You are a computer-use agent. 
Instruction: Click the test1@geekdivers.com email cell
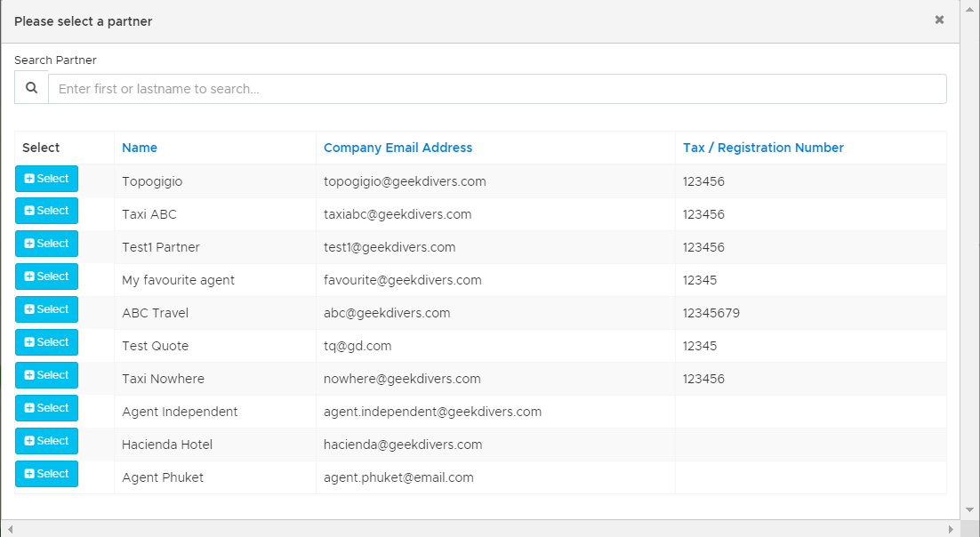(x=495, y=247)
